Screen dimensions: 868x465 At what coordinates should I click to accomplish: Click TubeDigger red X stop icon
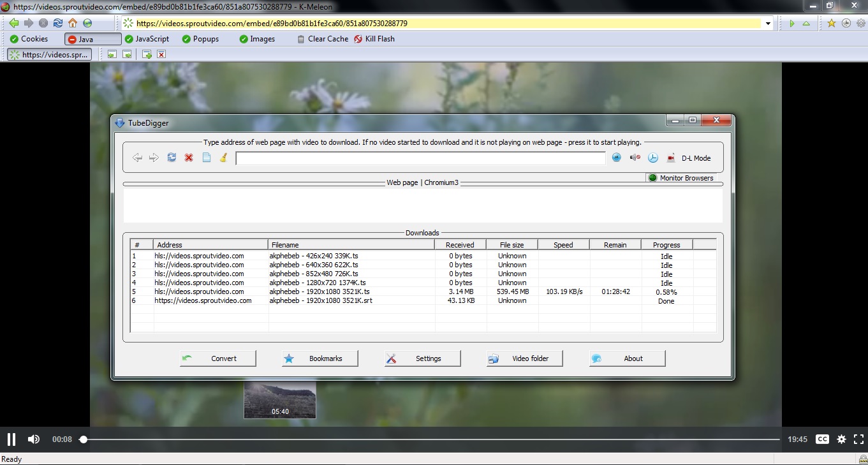coord(189,158)
